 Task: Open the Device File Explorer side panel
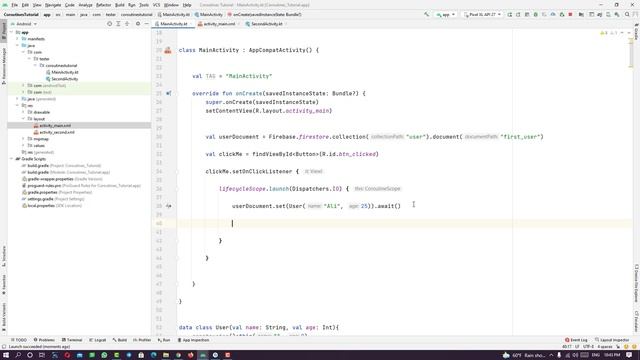click(x=636, y=284)
